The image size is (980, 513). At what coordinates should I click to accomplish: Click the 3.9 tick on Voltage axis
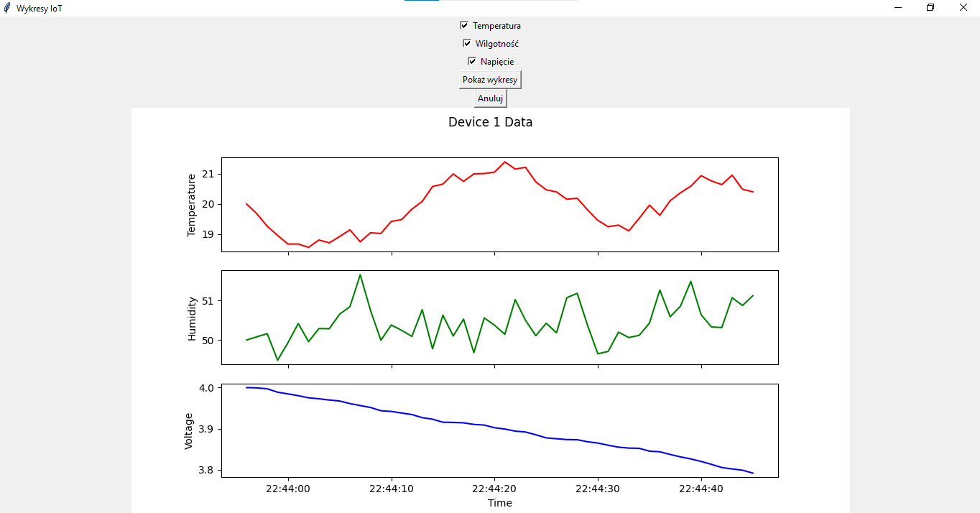point(206,430)
